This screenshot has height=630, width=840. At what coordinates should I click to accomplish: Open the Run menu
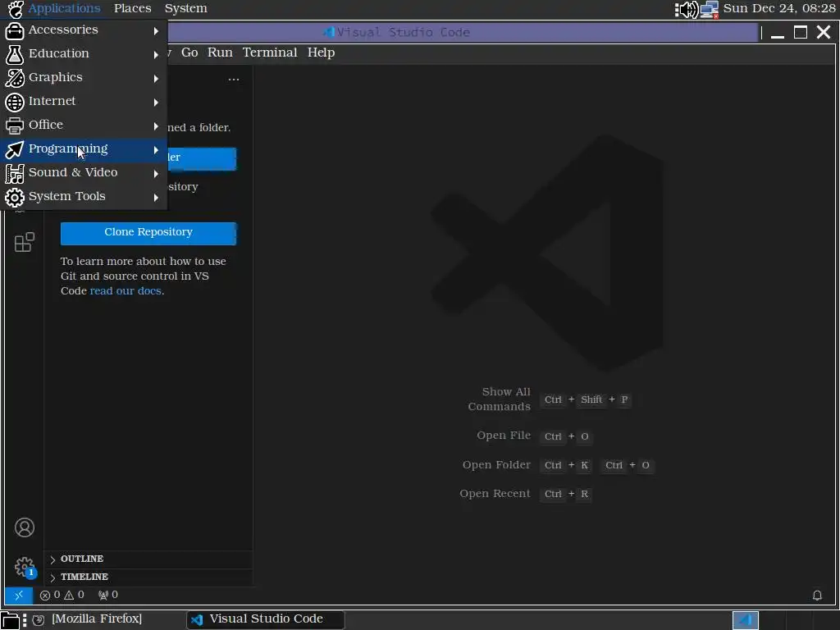click(x=220, y=52)
